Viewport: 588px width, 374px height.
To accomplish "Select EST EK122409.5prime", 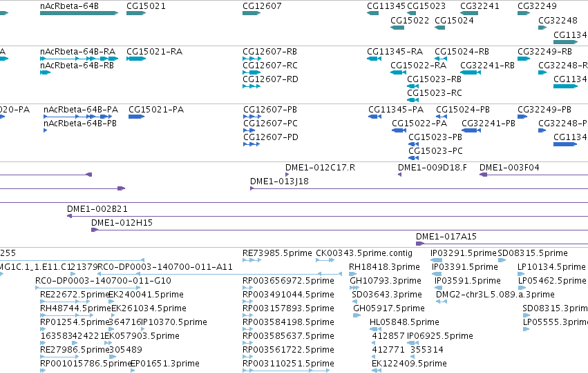I will click(377, 371).
